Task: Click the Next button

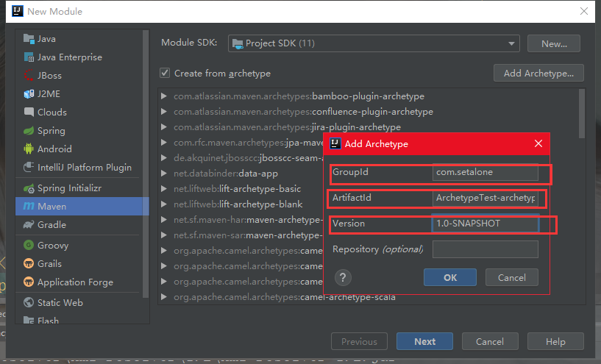Action: [x=424, y=341]
